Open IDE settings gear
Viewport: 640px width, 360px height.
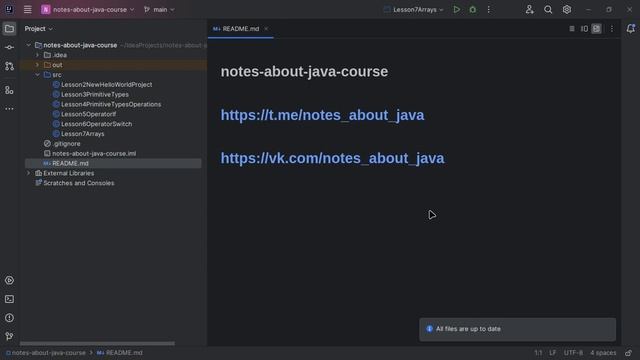(567, 9)
